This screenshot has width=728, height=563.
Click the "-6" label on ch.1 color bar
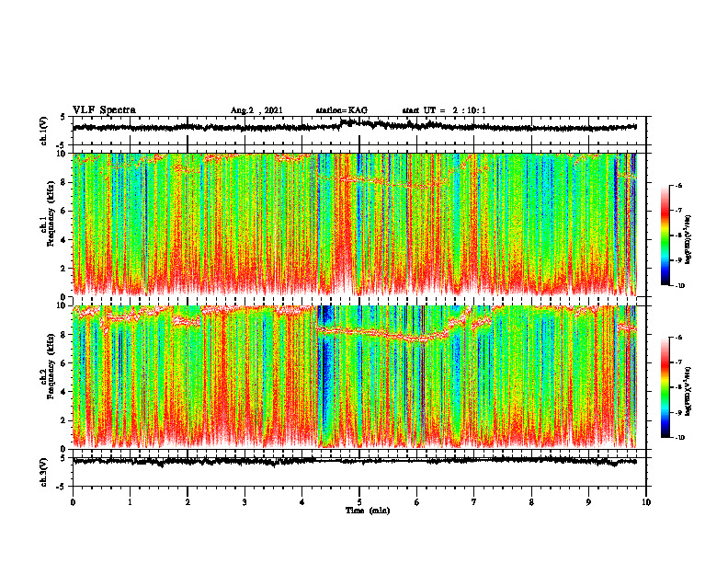tap(678, 185)
